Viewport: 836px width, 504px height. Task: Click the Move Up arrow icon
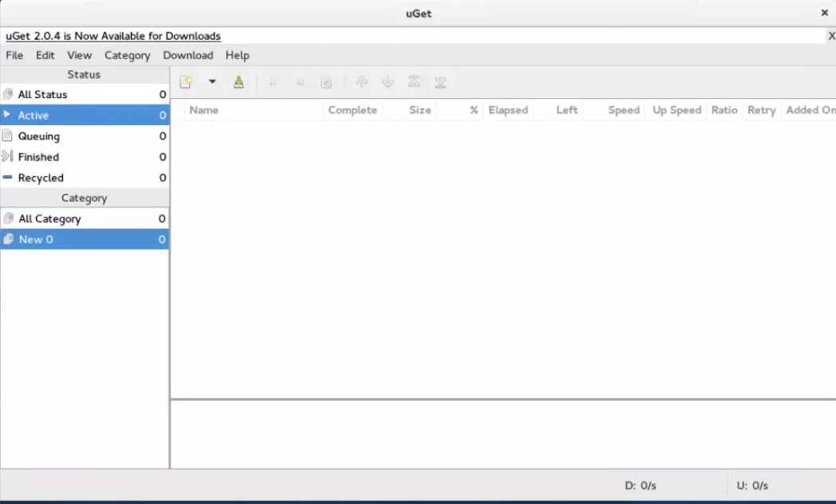[361, 81]
